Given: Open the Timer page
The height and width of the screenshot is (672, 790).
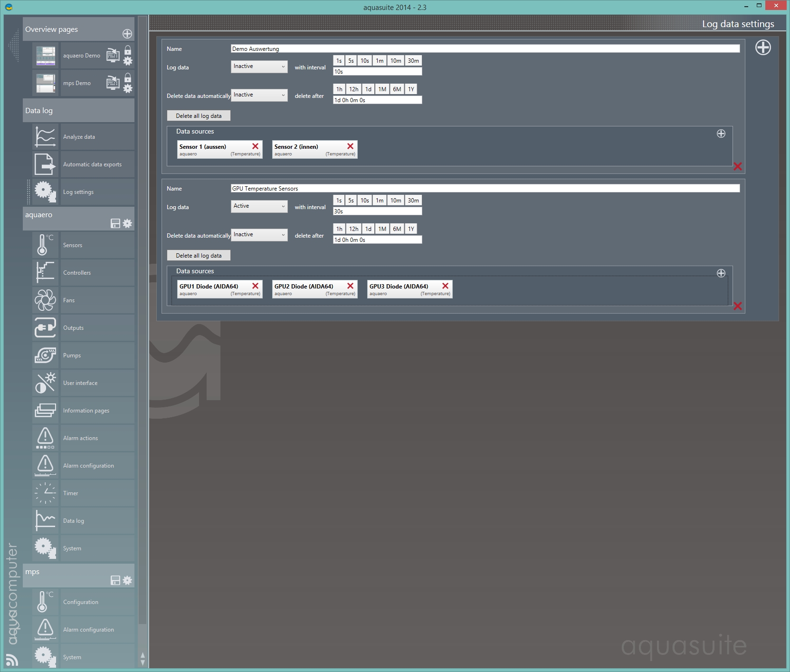Looking at the screenshot, I should click(84, 493).
